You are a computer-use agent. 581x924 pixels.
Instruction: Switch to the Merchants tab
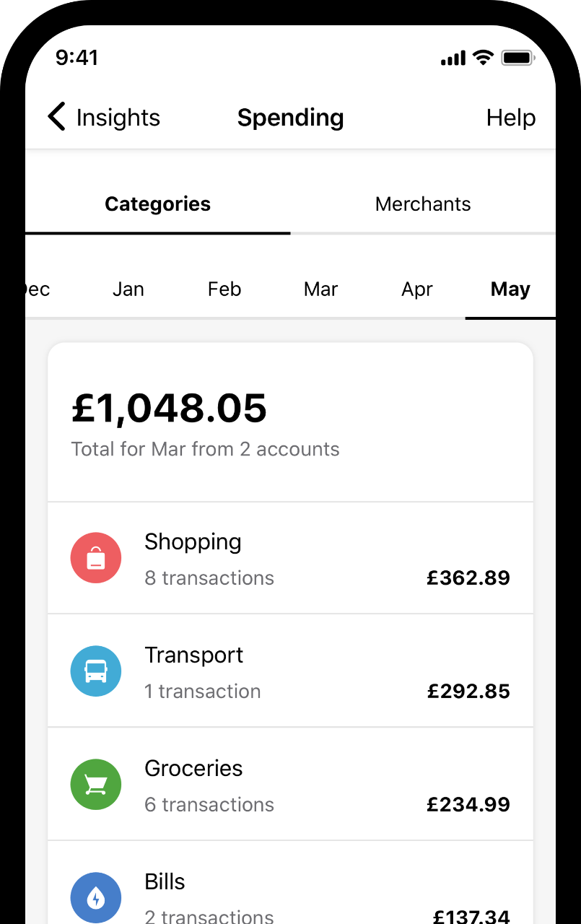(x=423, y=204)
